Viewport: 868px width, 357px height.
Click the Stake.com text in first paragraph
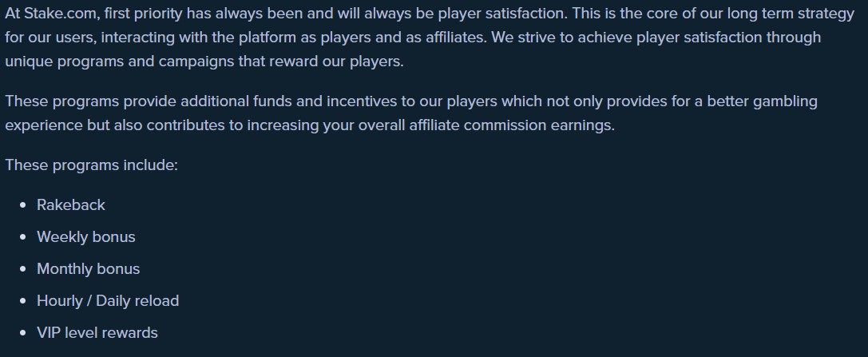click(x=61, y=14)
